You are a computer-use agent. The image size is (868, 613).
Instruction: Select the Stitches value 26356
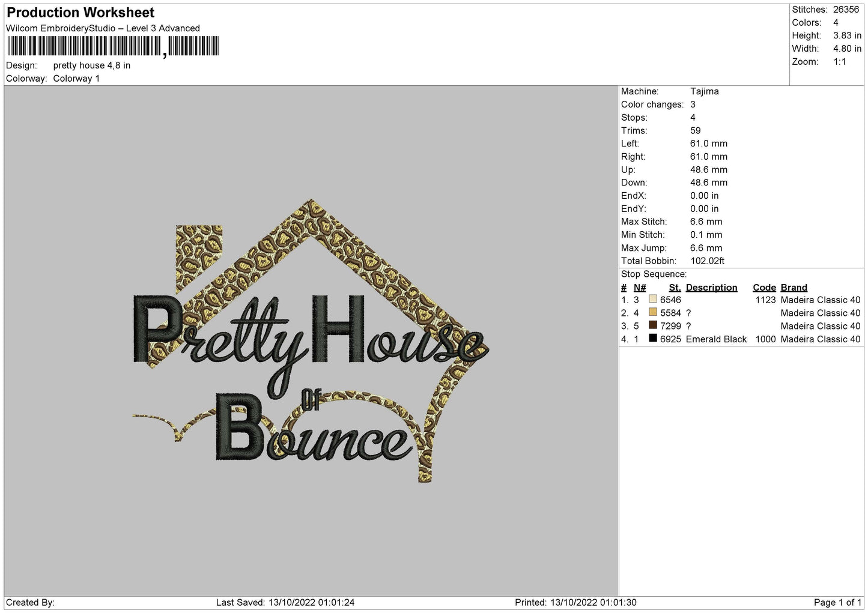click(846, 10)
